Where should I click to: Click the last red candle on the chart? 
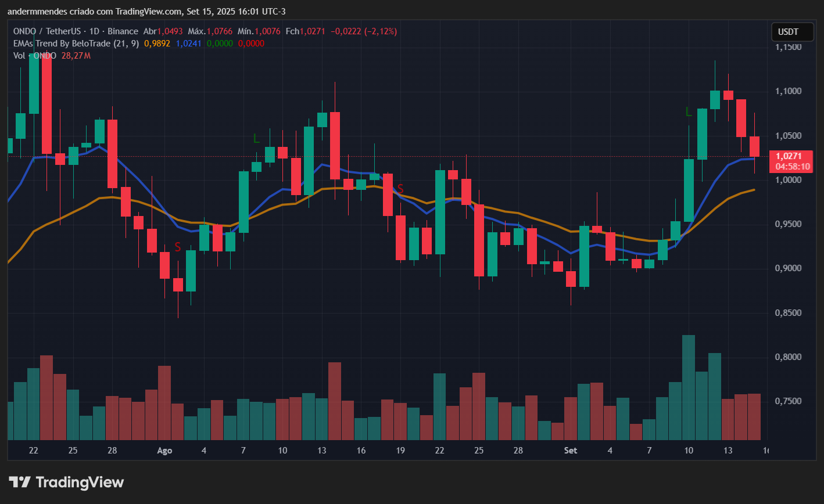point(754,146)
